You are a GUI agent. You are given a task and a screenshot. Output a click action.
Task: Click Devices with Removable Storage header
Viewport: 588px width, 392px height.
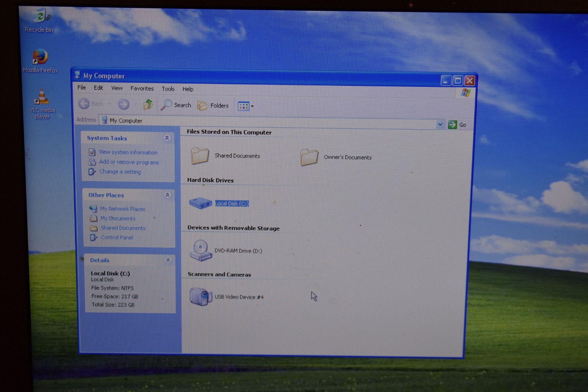click(233, 228)
